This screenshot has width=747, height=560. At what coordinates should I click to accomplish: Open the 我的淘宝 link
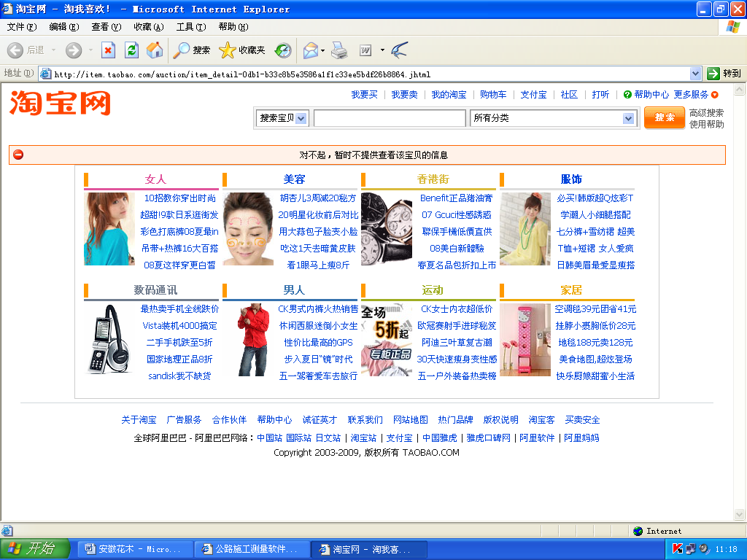449,95
